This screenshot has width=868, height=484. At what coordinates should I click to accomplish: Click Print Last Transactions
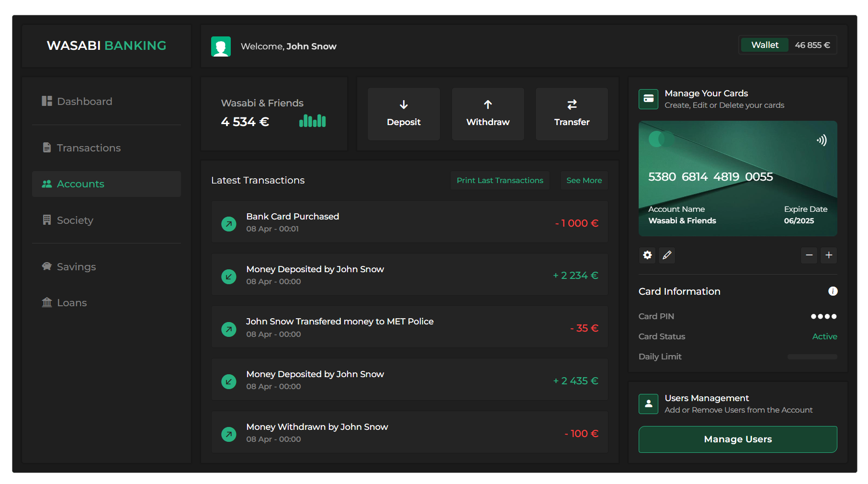pos(500,180)
